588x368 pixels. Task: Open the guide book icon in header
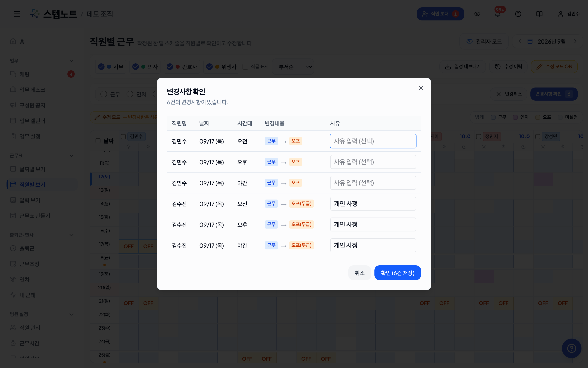[539, 14]
